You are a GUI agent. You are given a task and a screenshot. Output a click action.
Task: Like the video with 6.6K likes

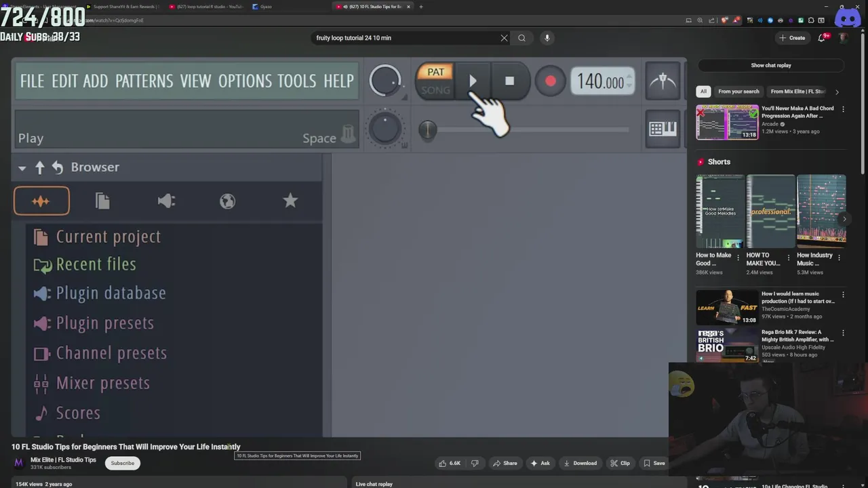450,463
